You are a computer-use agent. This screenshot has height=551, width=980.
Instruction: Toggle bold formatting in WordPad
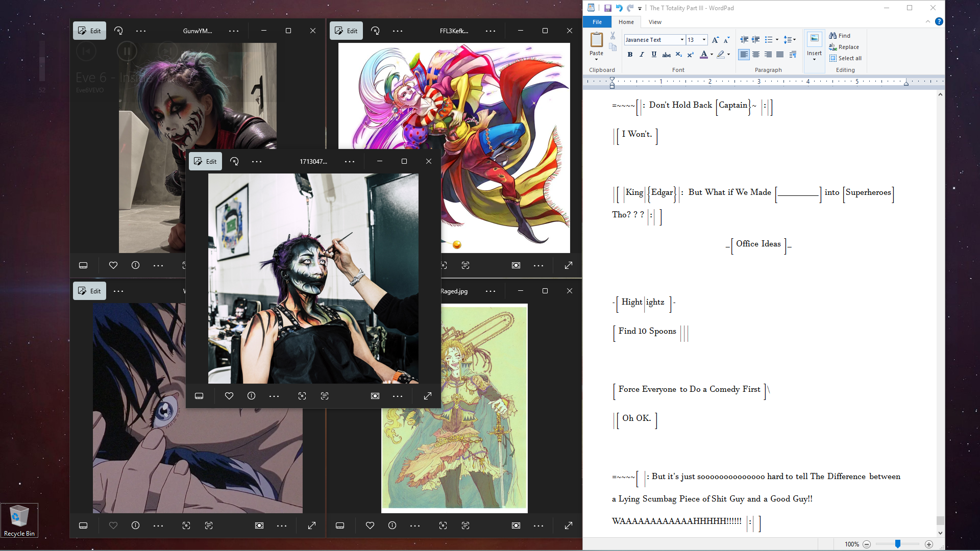click(630, 55)
